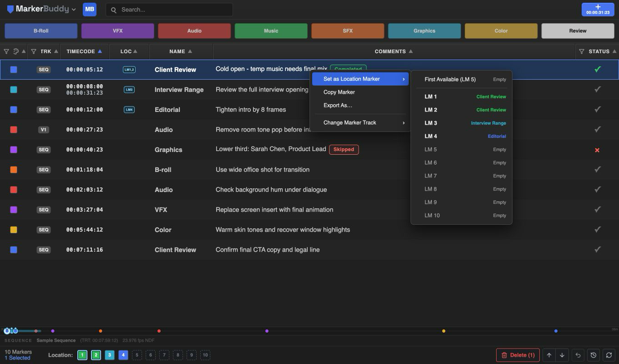Sort by the LOC column
Viewport: 619px width, 364px height.
tap(129, 51)
